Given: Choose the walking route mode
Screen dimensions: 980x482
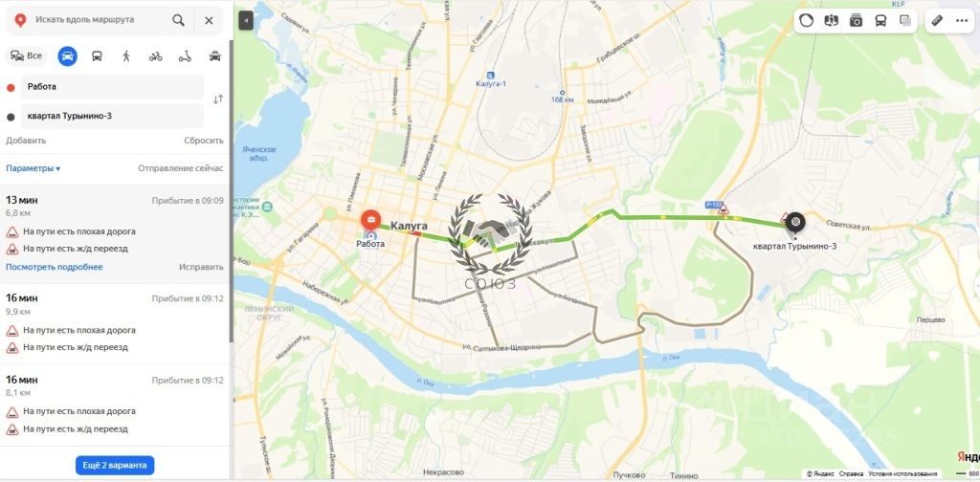Looking at the screenshot, I should [x=126, y=56].
